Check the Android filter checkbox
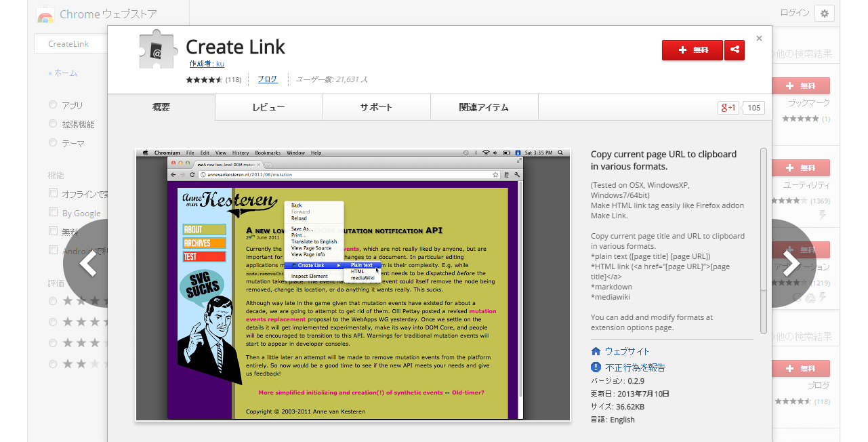This screenshot has width=868, height=442. pyautogui.click(x=53, y=250)
